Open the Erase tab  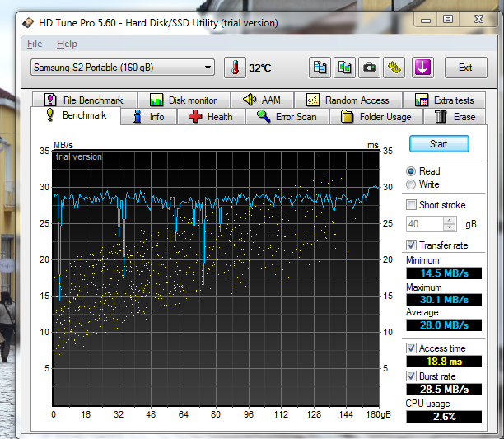point(455,117)
